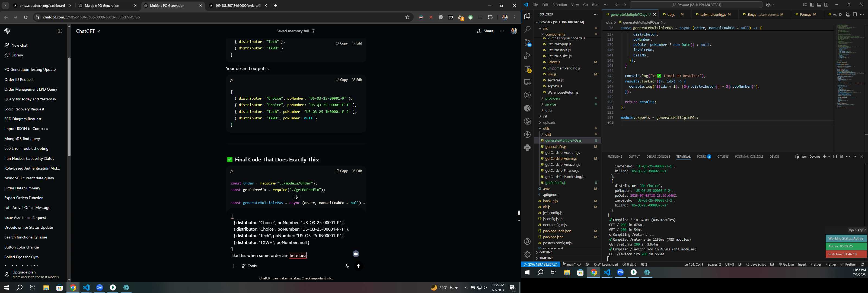This screenshot has height=293, width=868.
Task: Open Remote Explorer icon in VS Code
Action: [527, 82]
